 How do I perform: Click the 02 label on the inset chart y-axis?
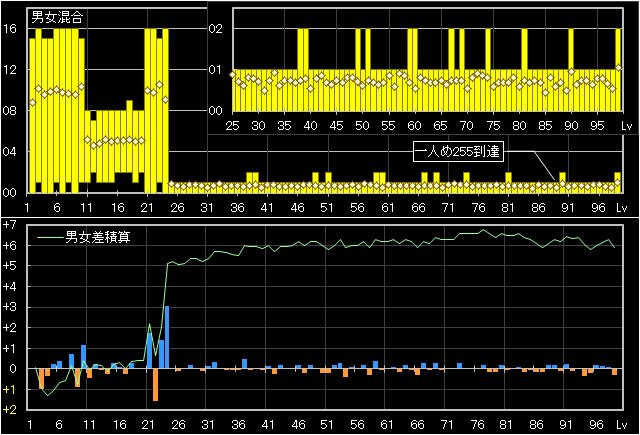(216, 29)
